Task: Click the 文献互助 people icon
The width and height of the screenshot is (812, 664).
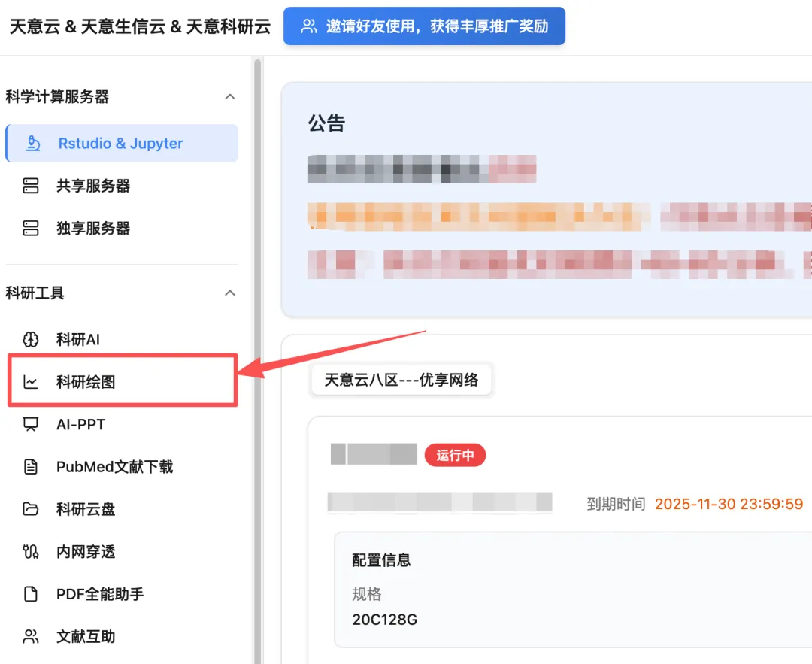Action: 30,636
